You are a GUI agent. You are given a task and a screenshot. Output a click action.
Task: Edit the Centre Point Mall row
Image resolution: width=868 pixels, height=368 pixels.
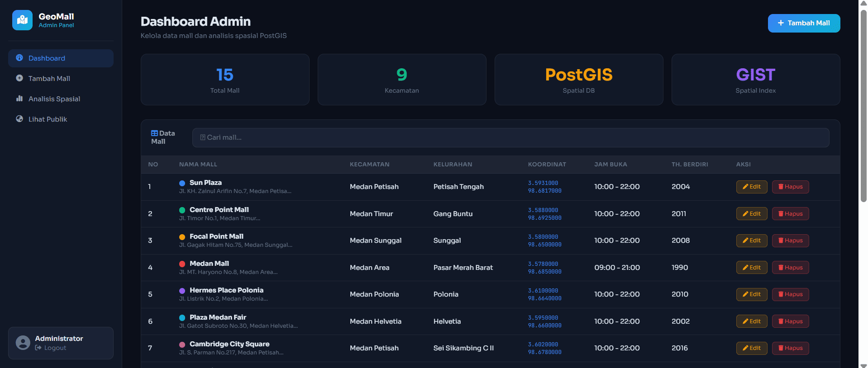coord(751,214)
